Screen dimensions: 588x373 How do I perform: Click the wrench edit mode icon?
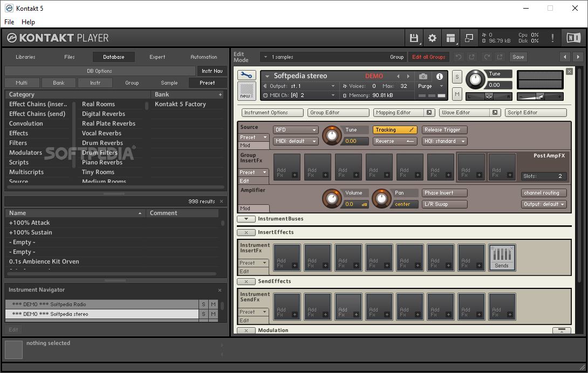(x=247, y=75)
